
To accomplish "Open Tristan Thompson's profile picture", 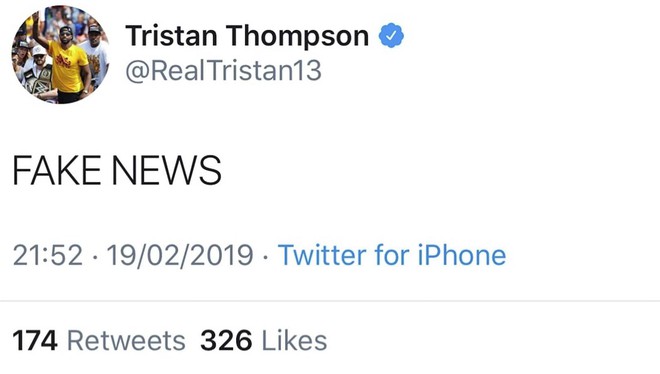I will (60, 55).
